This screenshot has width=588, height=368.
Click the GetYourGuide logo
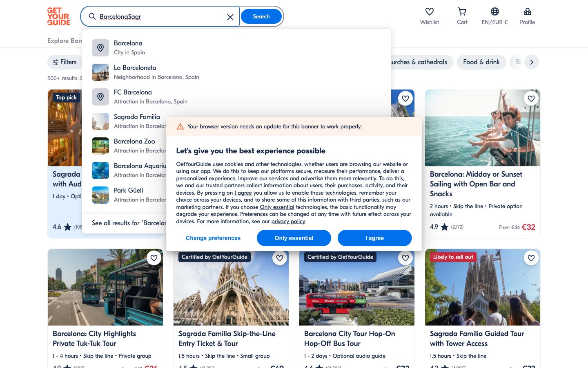(x=59, y=17)
